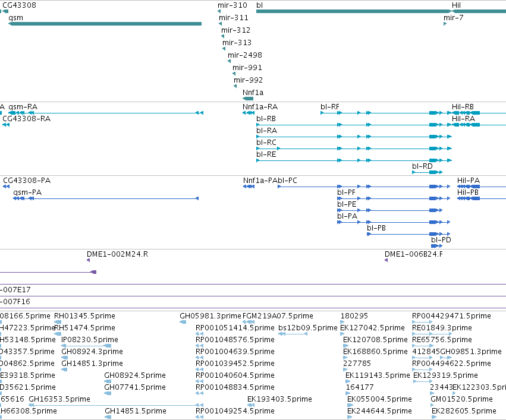Image resolution: width=506 pixels, height=420 pixels.
Task: Select the Nnf1a gene feature
Action: click(x=248, y=99)
